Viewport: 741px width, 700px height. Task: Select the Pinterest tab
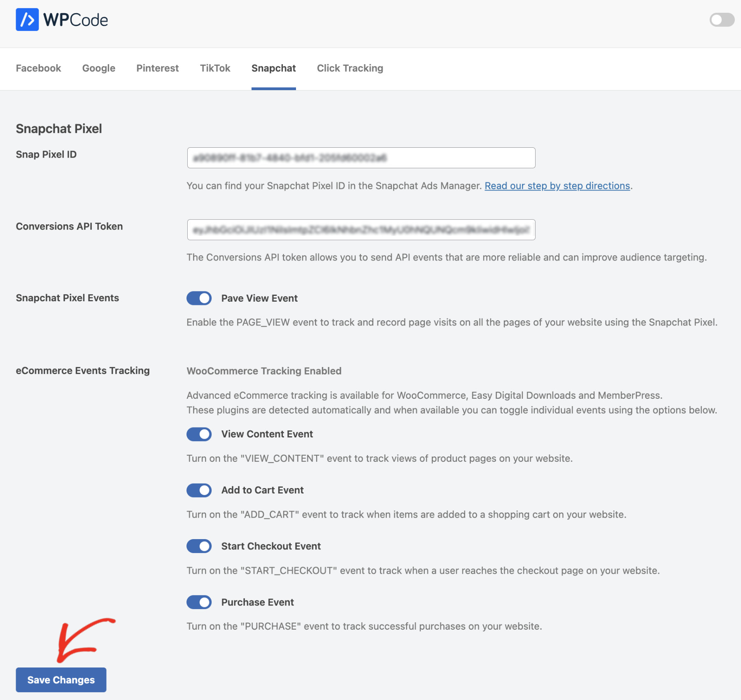click(158, 68)
